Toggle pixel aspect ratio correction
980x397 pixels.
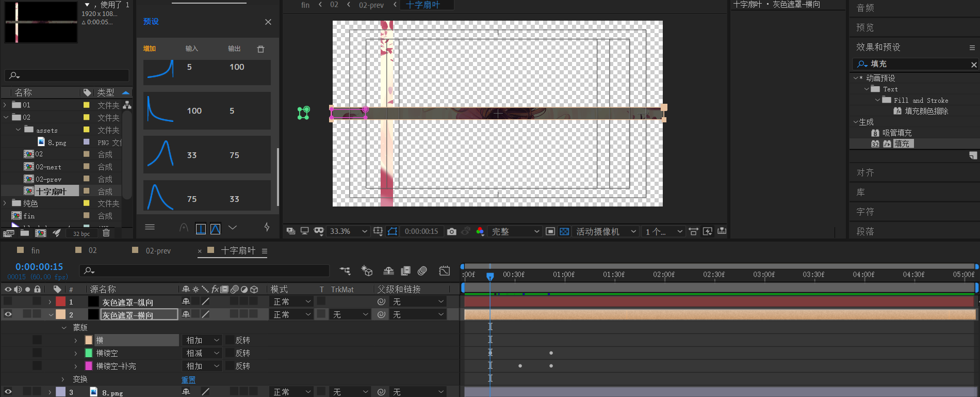coord(694,231)
